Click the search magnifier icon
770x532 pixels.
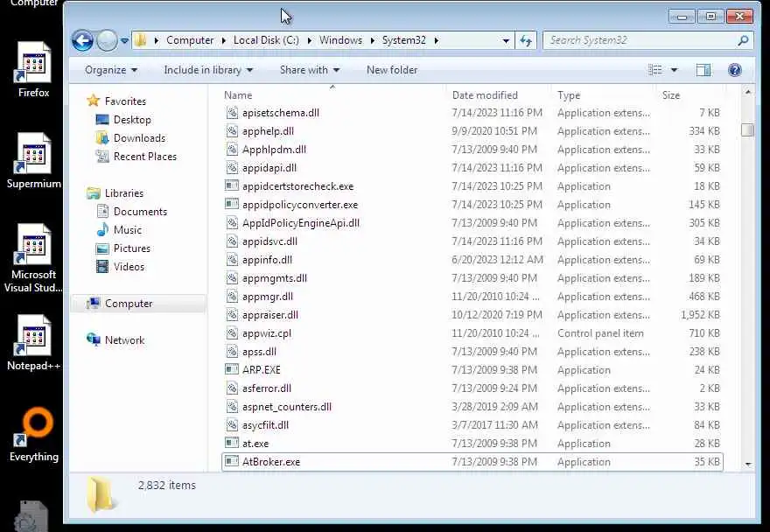coord(744,40)
